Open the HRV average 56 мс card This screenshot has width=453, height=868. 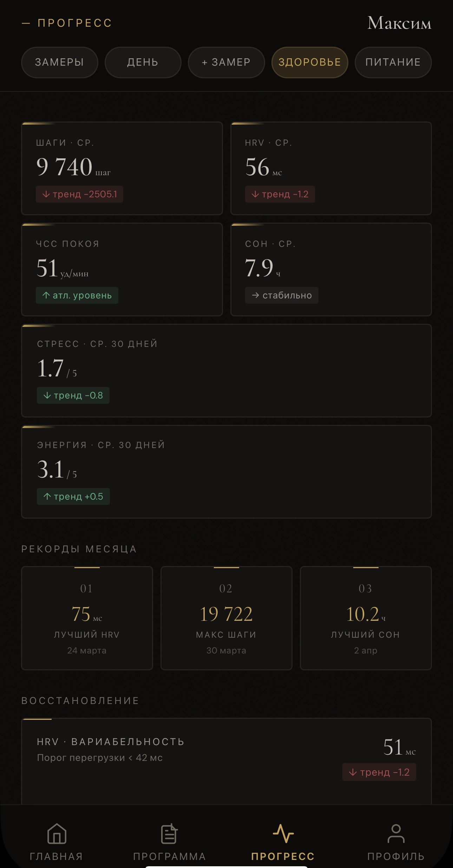tap(331, 169)
